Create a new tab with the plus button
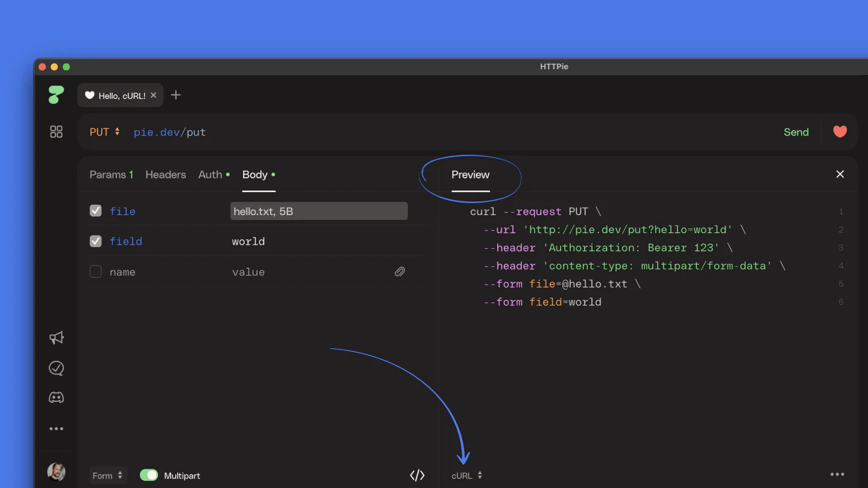Image resolution: width=868 pixels, height=488 pixels. click(175, 95)
